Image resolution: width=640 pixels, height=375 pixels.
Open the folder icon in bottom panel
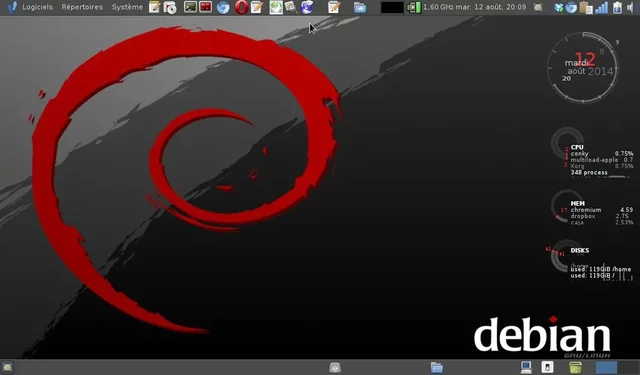tap(437, 367)
